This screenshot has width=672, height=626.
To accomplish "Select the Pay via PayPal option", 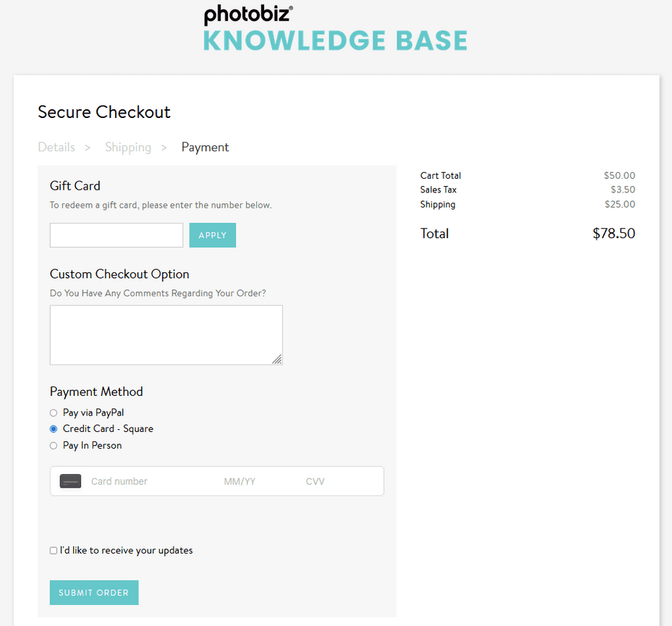I will tap(54, 412).
